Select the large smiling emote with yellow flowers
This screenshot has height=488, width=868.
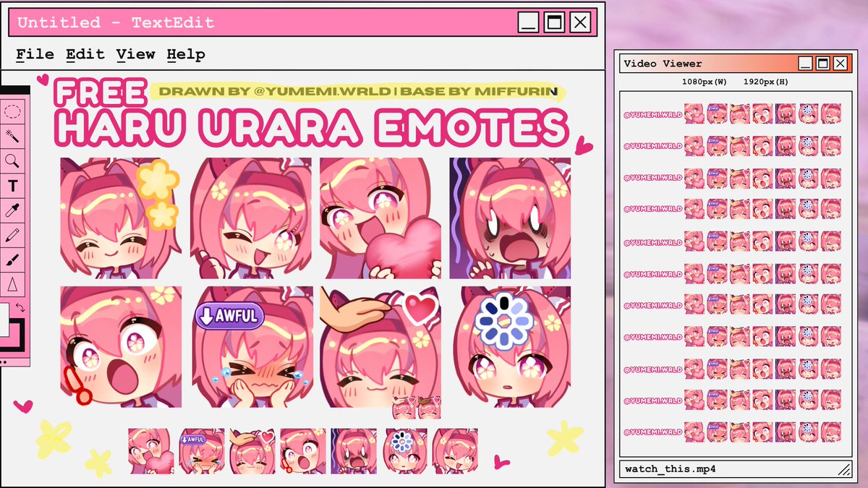click(121, 218)
